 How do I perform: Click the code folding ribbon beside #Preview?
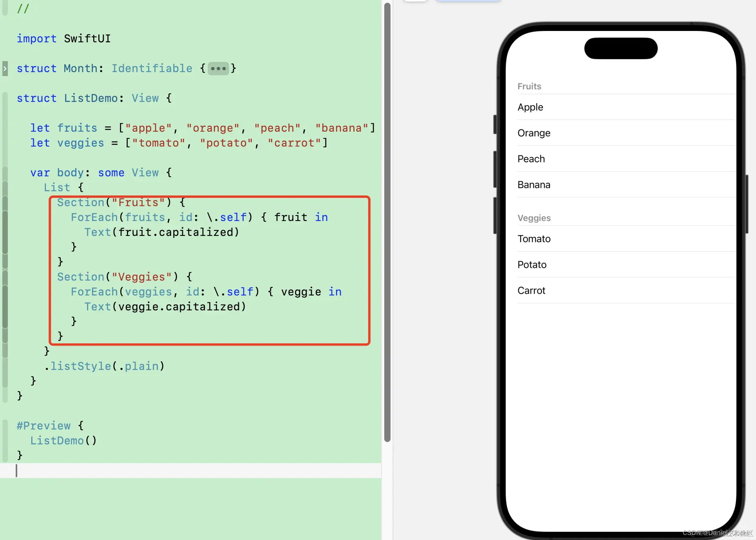5,440
